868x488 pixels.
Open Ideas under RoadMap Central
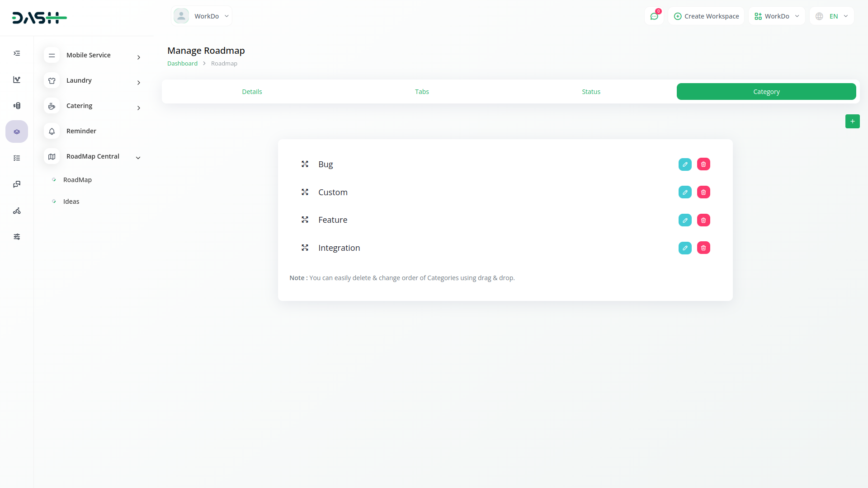pyautogui.click(x=71, y=202)
